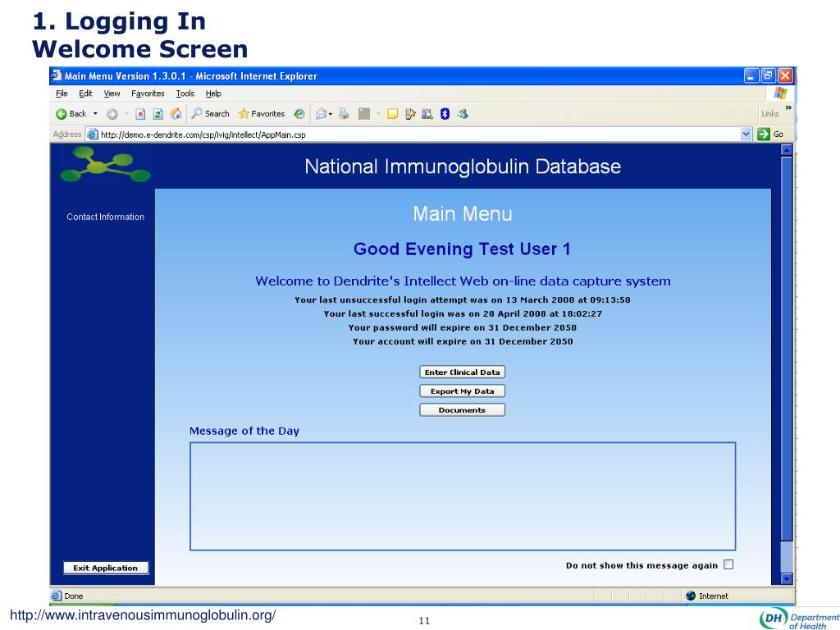Expand the Links toolbar chevron
This screenshot has height=630, width=840.
coord(788,107)
